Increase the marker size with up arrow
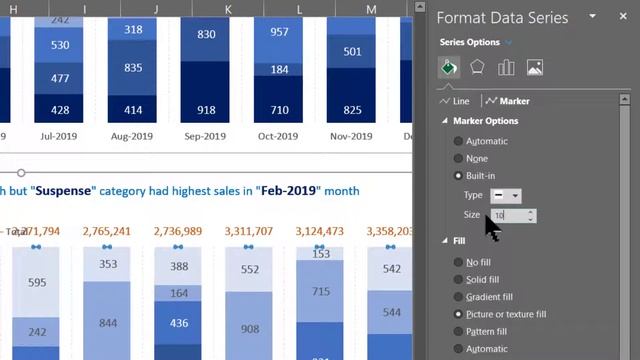This screenshot has width=640, height=360. tap(530, 212)
